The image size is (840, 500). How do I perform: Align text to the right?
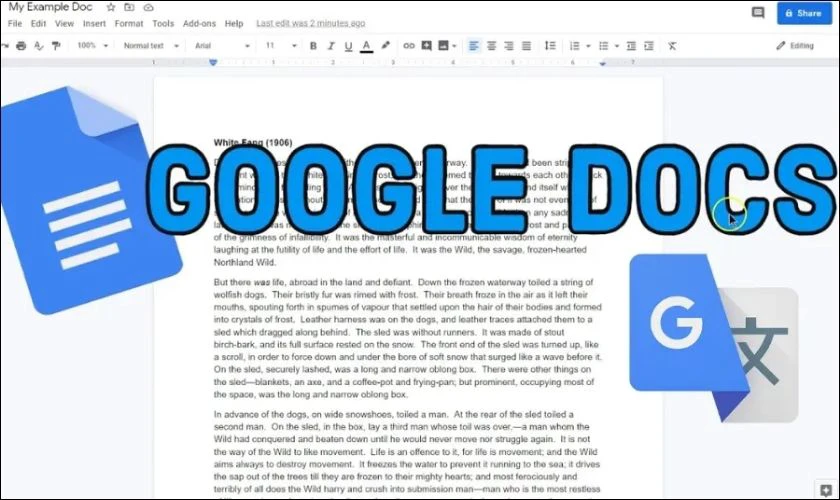(x=509, y=46)
